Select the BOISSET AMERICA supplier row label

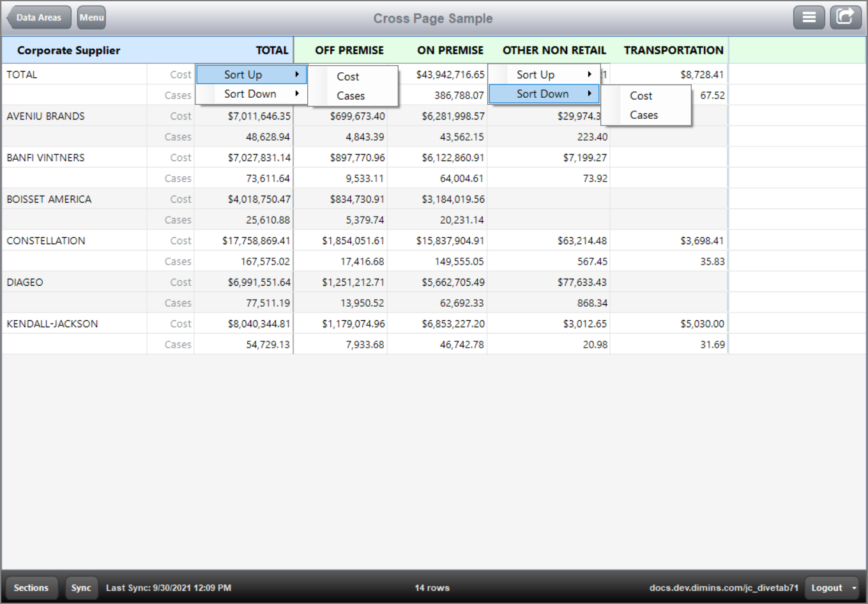tap(49, 199)
